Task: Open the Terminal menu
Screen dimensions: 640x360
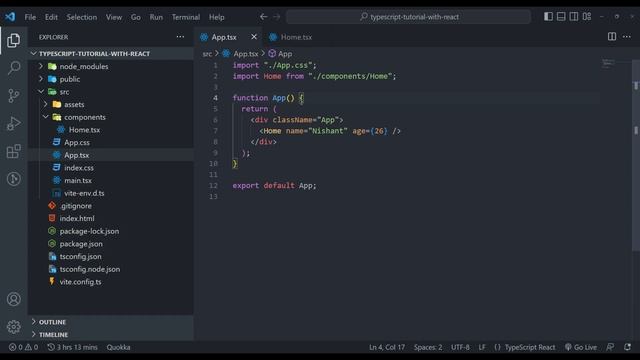Action: 186,17
